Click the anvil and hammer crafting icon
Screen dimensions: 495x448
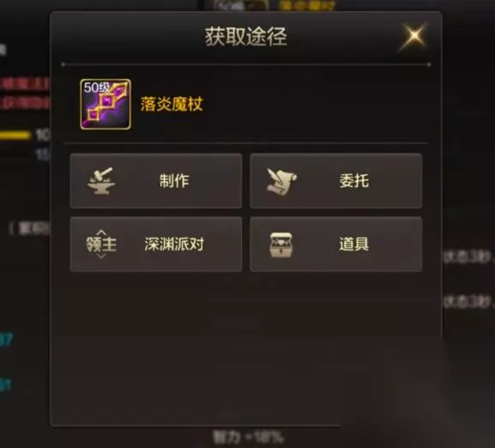(101, 181)
